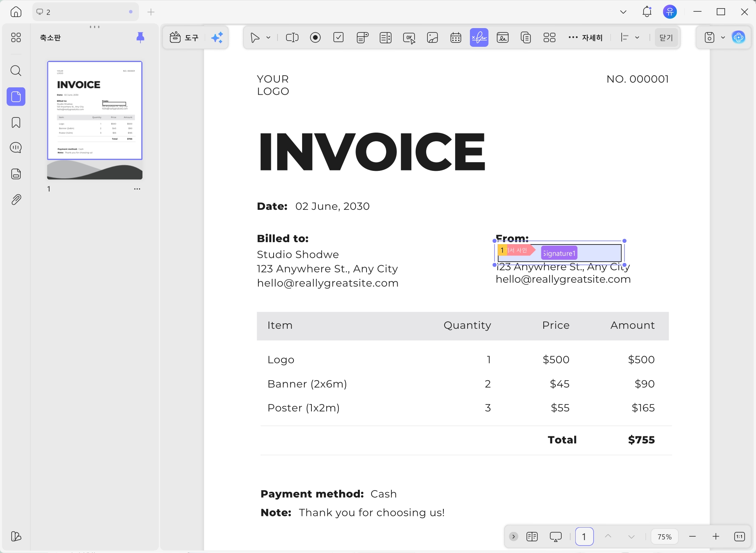
Task: Click the save document icon
Action: tap(710, 38)
